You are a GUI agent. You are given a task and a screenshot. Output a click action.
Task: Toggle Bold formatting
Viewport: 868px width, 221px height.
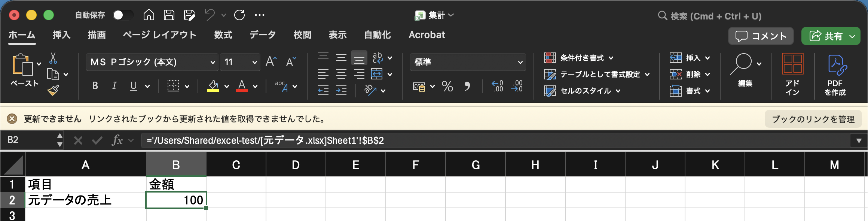(95, 86)
